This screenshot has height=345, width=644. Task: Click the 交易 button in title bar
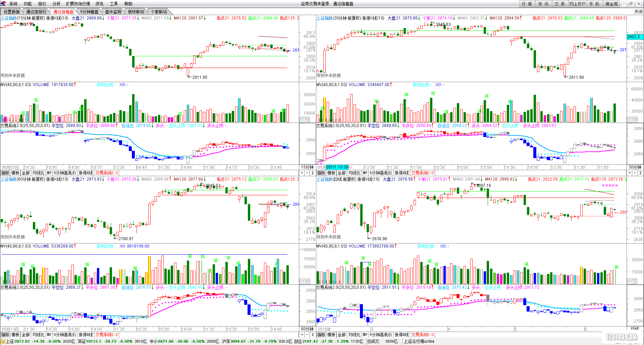[x=560, y=4]
